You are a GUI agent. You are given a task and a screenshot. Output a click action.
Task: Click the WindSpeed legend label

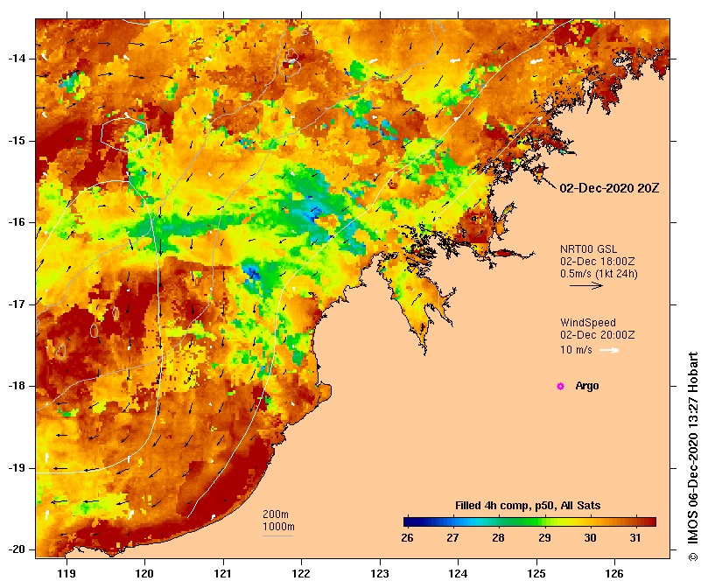pos(588,323)
